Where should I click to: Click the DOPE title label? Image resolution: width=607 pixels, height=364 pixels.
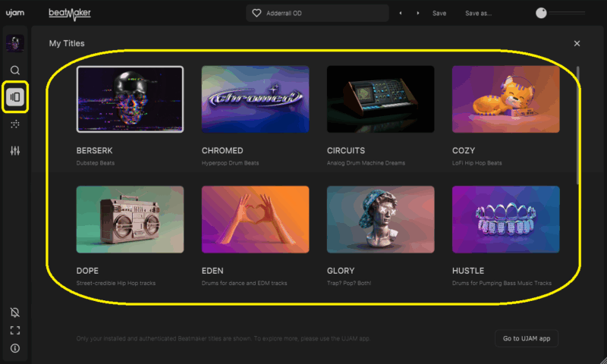(x=87, y=271)
